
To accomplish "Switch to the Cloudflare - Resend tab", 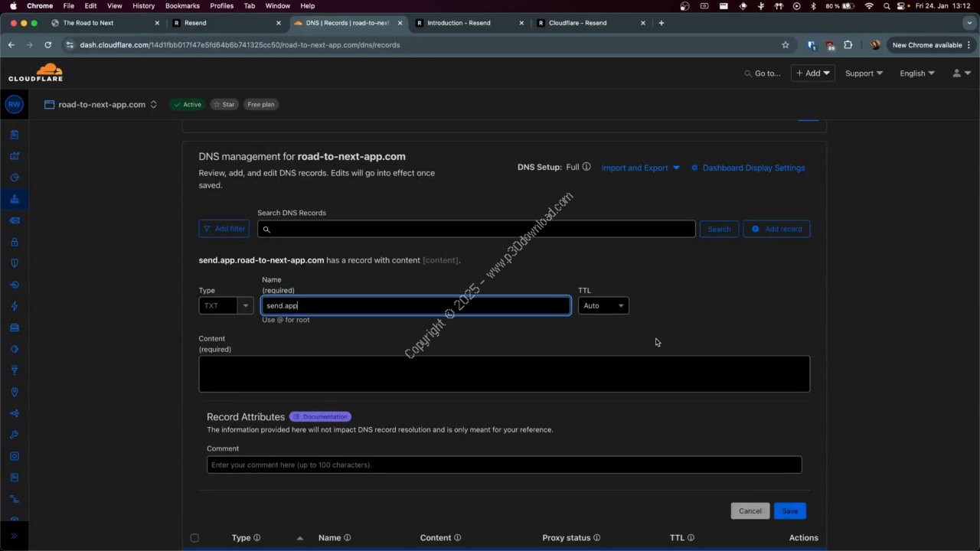I will click(x=591, y=23).
